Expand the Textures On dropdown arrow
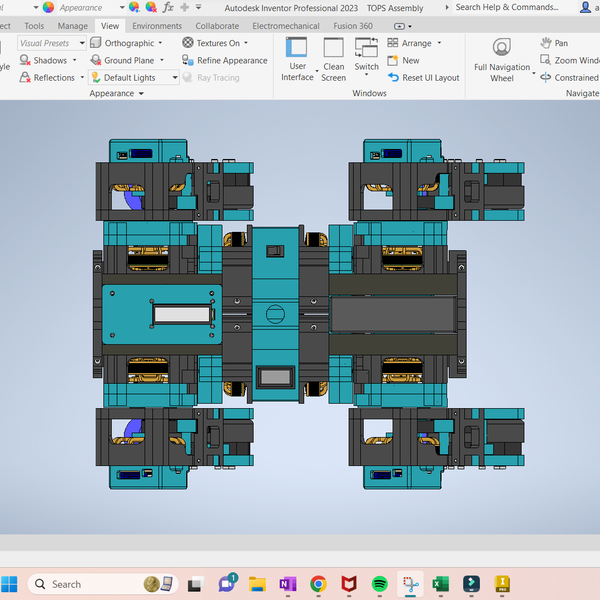This screenshot has width=600, height=600. [246, 43]
